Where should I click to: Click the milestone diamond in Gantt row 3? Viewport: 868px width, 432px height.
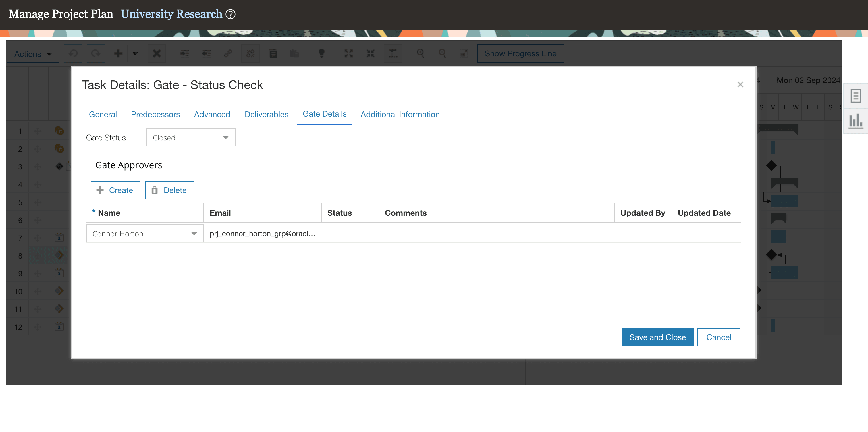pyautogui.click(x=771, y=166)
